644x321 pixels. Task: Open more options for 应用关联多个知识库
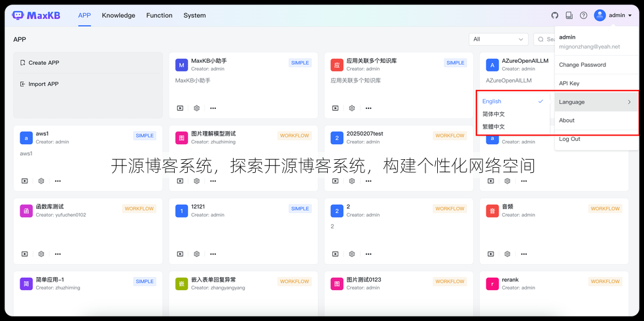[368, 108]
